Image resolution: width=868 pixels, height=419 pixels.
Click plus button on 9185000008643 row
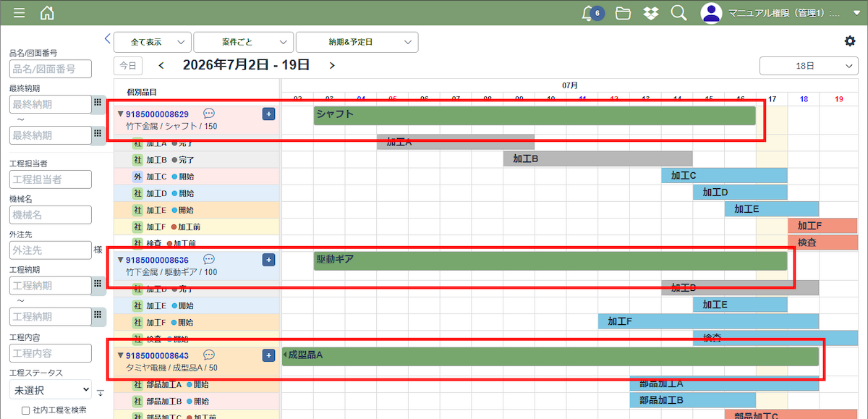(x=268, y=356)
